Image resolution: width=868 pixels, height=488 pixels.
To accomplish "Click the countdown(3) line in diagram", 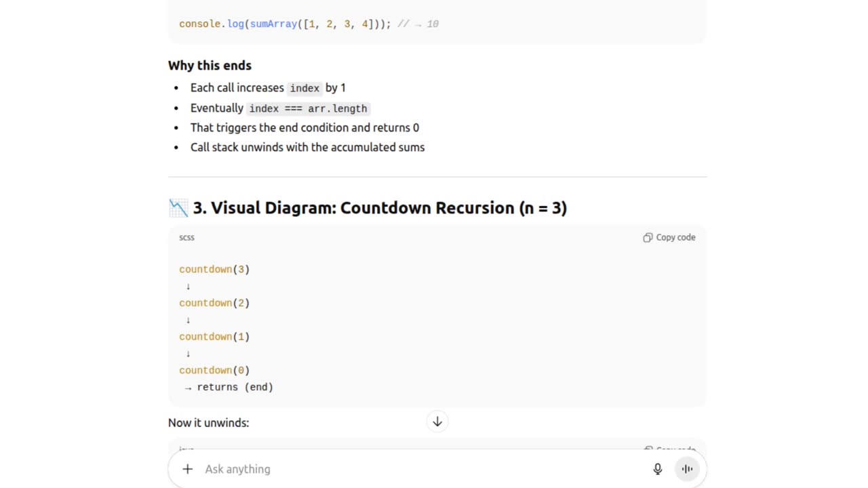I will point(214,269).
